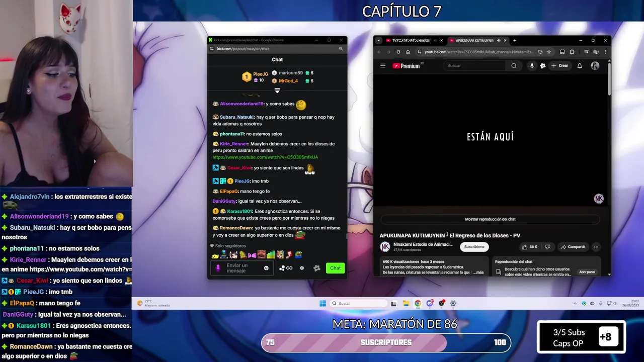
Task: Like the video showing 86 K
Action: coord(530,247)
